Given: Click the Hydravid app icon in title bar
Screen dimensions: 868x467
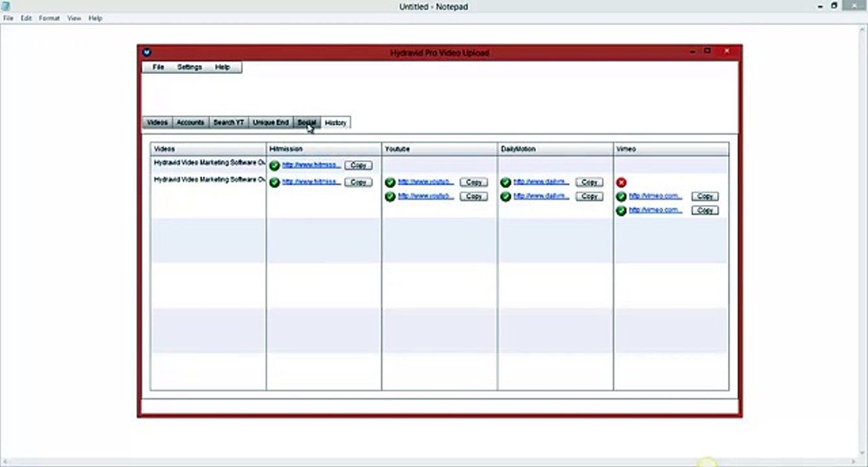Looking at the screenshot, I should (147, 53).
